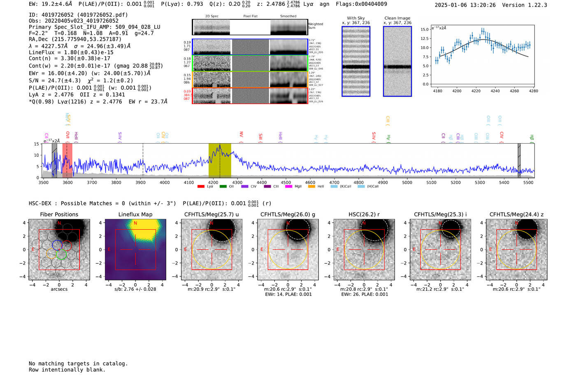The image size is (576, 392).
Task: Click the dashed vertical line near 3900
Action: (x=143, y=160)
